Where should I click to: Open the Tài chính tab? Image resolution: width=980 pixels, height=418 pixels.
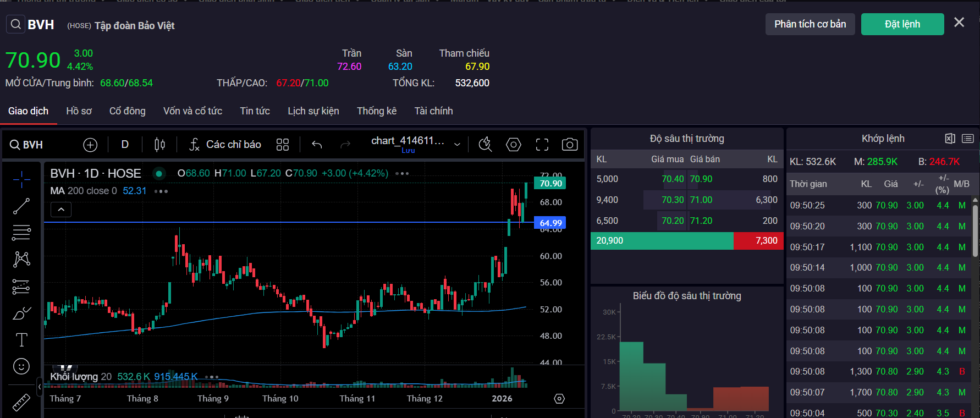point(433,111)
